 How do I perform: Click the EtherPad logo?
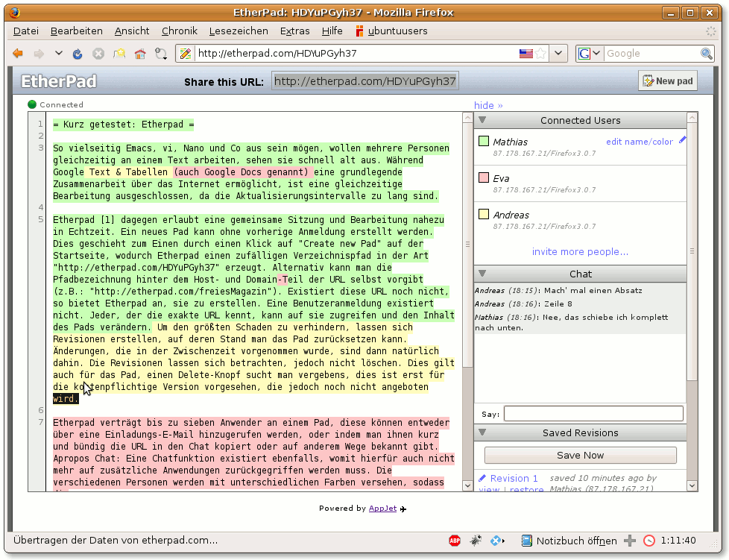coord(59,81)
